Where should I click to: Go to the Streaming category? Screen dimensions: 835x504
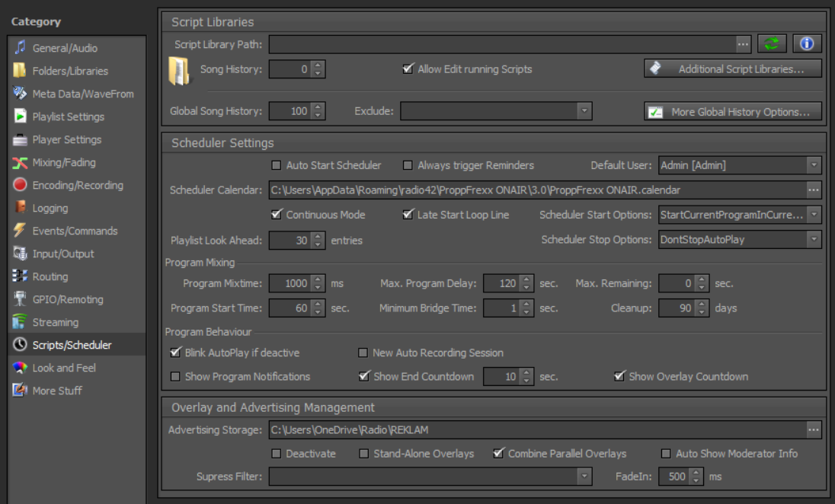[55, 322]
